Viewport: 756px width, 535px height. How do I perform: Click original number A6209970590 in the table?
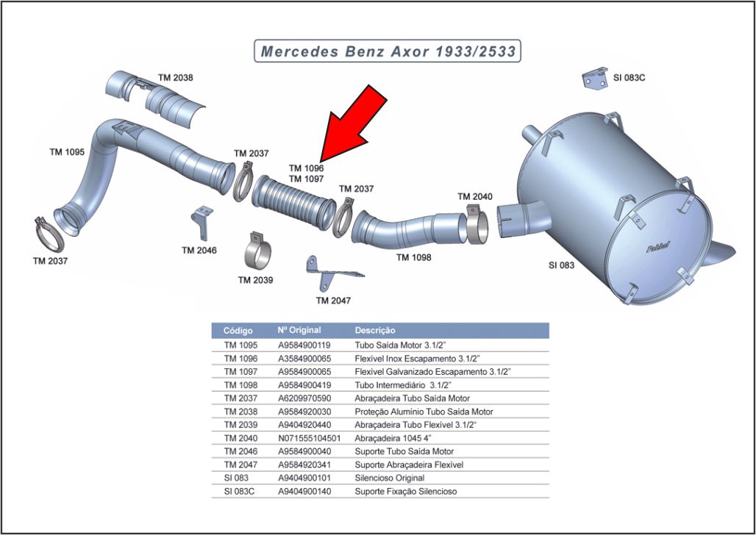click(x=304, y=398)
